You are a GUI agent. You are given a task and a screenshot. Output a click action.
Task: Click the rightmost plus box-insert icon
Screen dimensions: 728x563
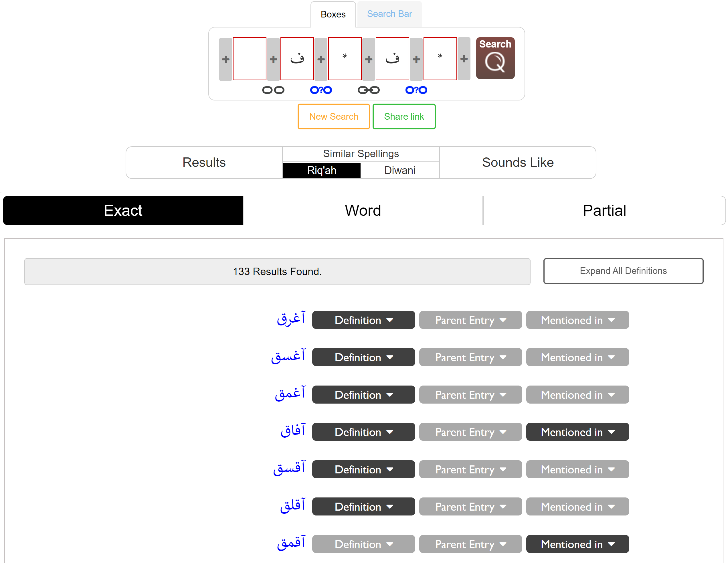464,59
